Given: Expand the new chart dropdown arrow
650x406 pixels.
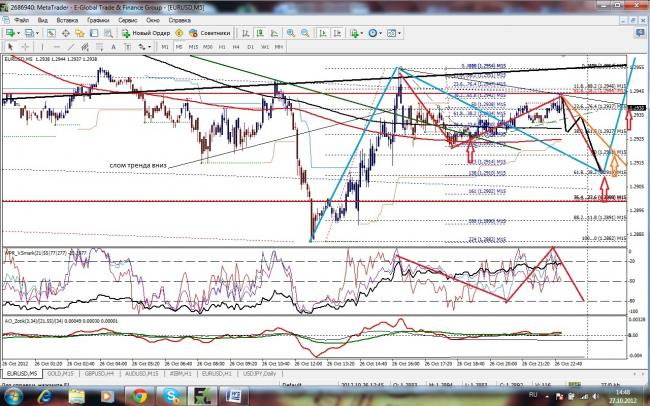Looking at the screenshot, I should click(21, 32).
